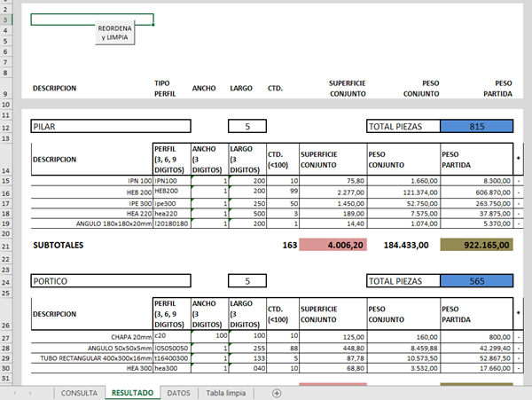Click the DESCRIPCION header in row 9
532x400 pixels.
click(x=54, y=88)
